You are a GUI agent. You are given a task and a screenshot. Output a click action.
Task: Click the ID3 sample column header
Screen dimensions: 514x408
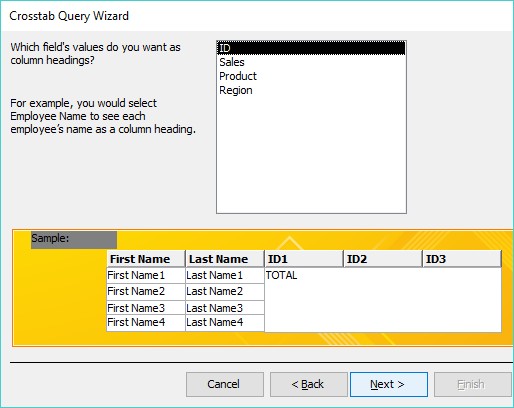coord(462,259)
